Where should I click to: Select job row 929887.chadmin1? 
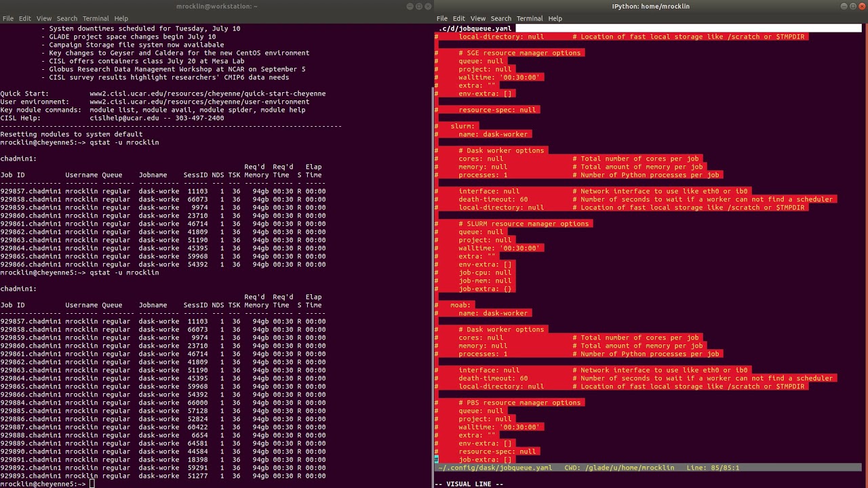pos(163,427)
